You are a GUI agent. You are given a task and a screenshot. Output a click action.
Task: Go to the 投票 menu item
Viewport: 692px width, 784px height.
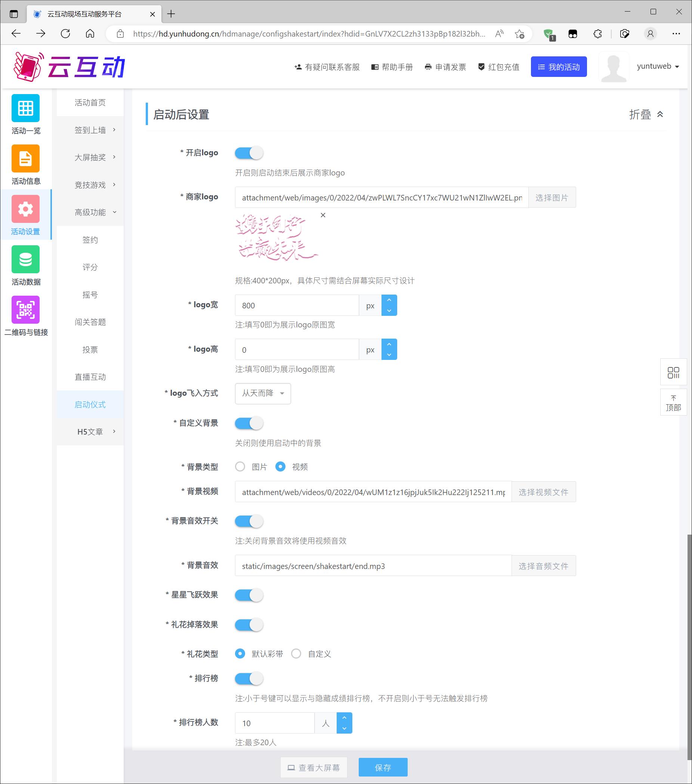tap(90, 349)
